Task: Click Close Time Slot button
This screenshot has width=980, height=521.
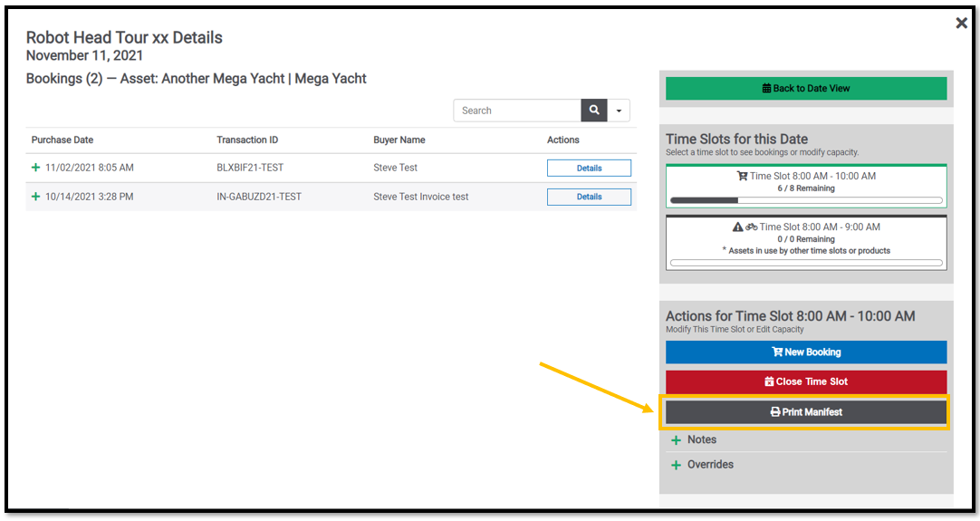Action: pos(806,381)
